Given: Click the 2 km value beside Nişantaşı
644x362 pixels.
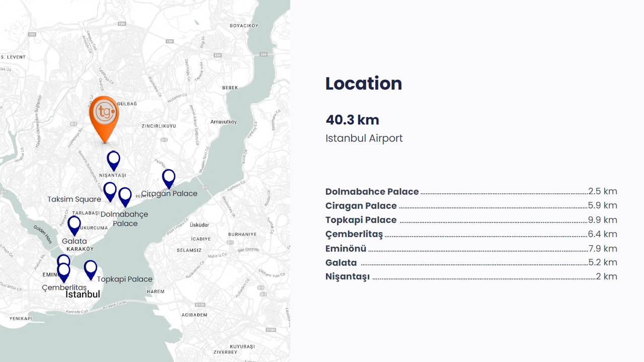Looking at the screenshot, I should (606, 277).
